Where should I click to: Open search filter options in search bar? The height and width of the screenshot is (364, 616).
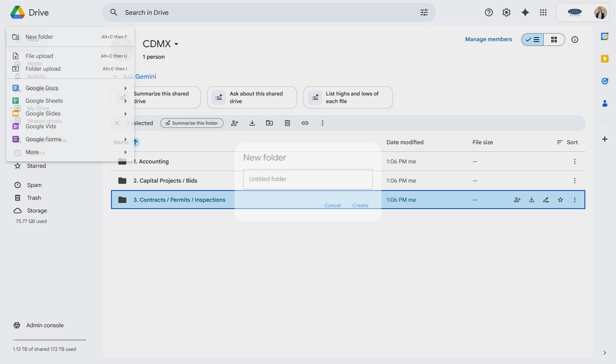coord(424,12)
